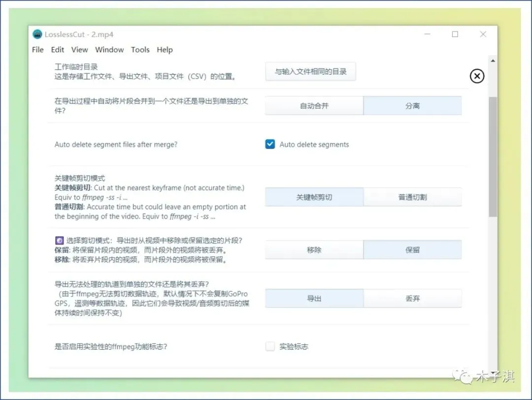
Task: Click 'Auto delete segment files after merge?' text
Action: [116, 145]
